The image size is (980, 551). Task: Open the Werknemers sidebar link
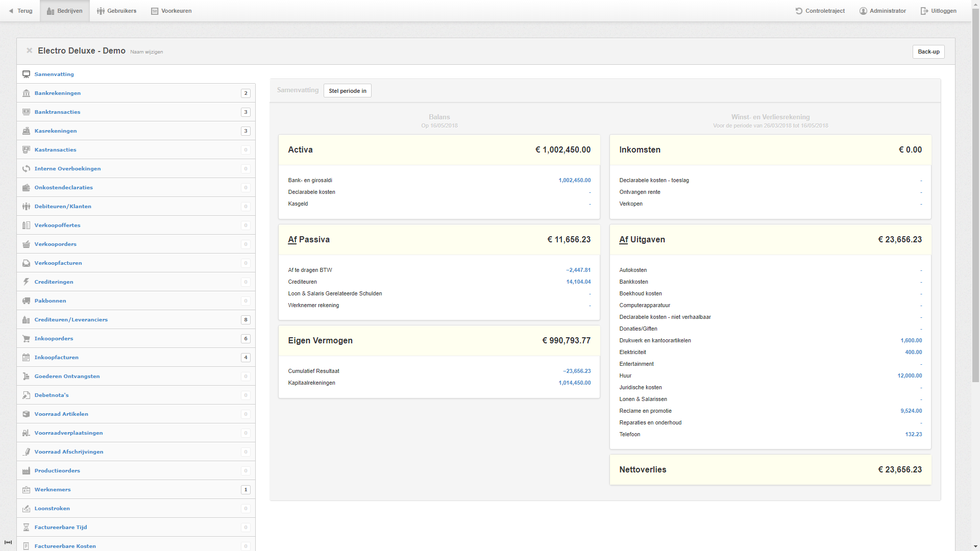point(53,490)
